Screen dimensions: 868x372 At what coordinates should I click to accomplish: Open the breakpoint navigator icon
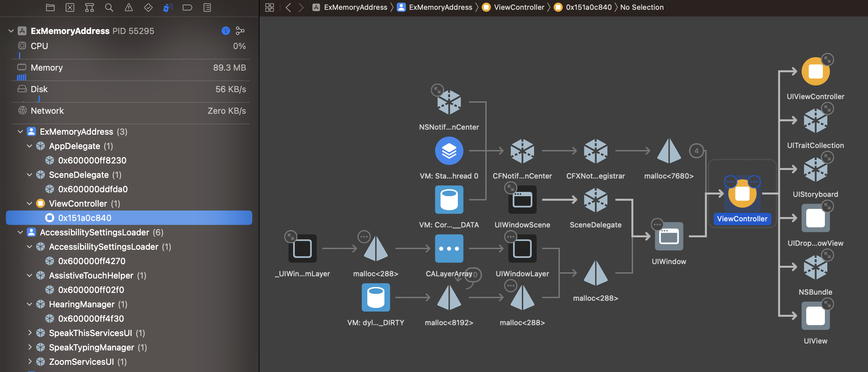tap(187, 8)
